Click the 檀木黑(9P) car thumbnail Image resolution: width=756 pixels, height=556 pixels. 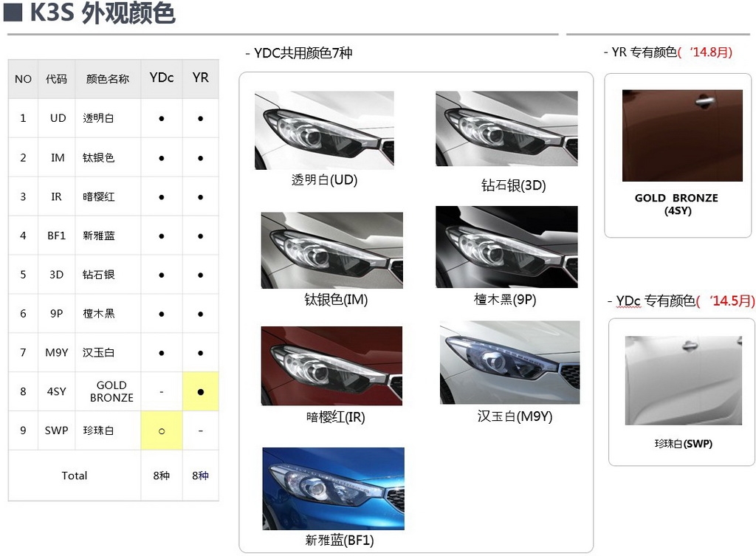[x=506, y=247]
